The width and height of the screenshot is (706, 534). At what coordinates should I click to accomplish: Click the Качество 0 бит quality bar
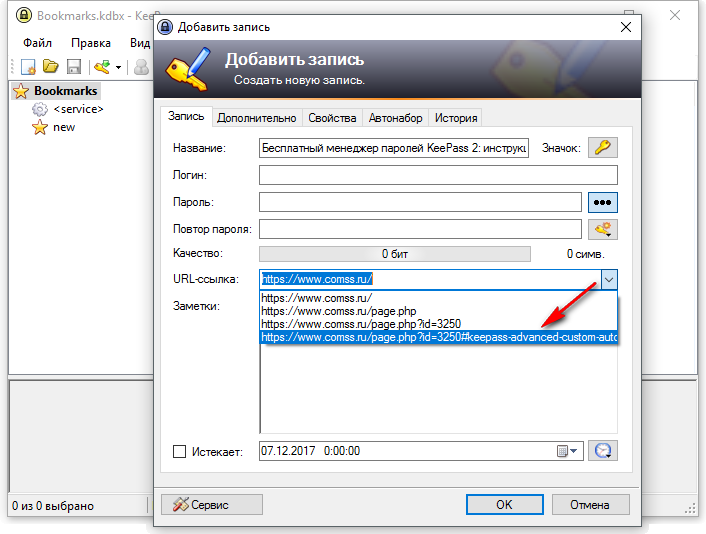point(395,254)
